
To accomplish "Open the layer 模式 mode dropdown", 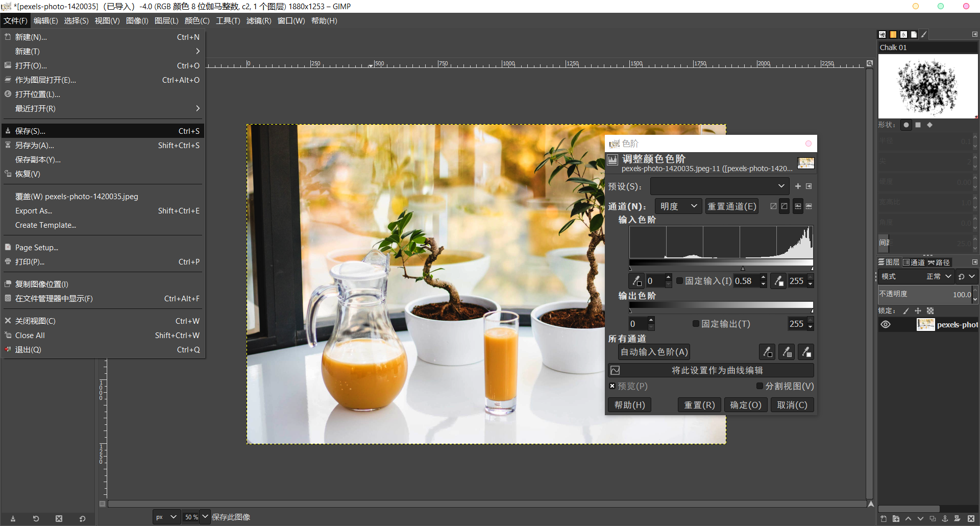I will point(916,276).
